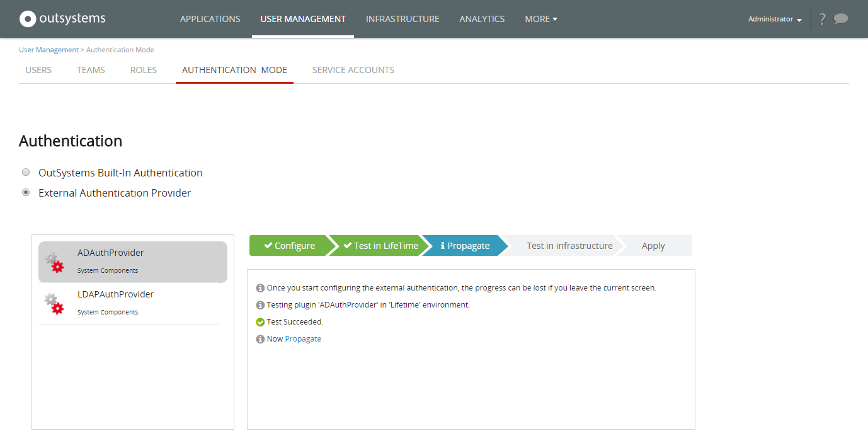Open the help question mark icon

(x=822, y=19)
